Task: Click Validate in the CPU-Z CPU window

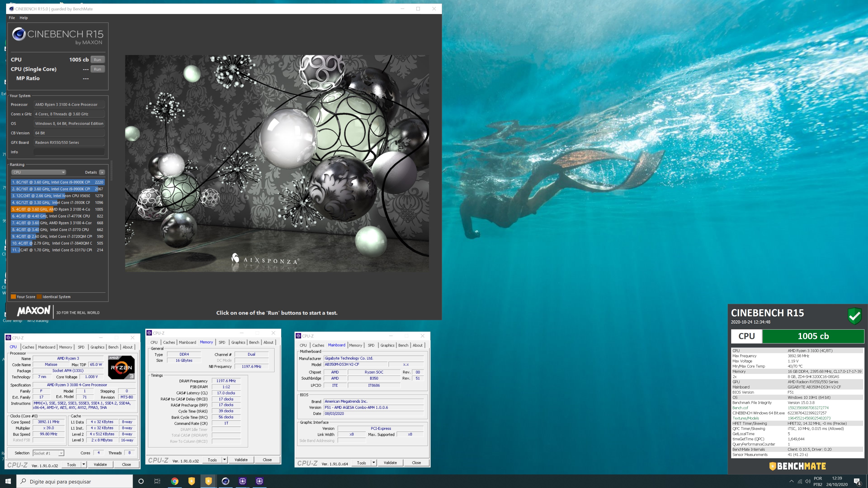Action: (x=100, y=465)
